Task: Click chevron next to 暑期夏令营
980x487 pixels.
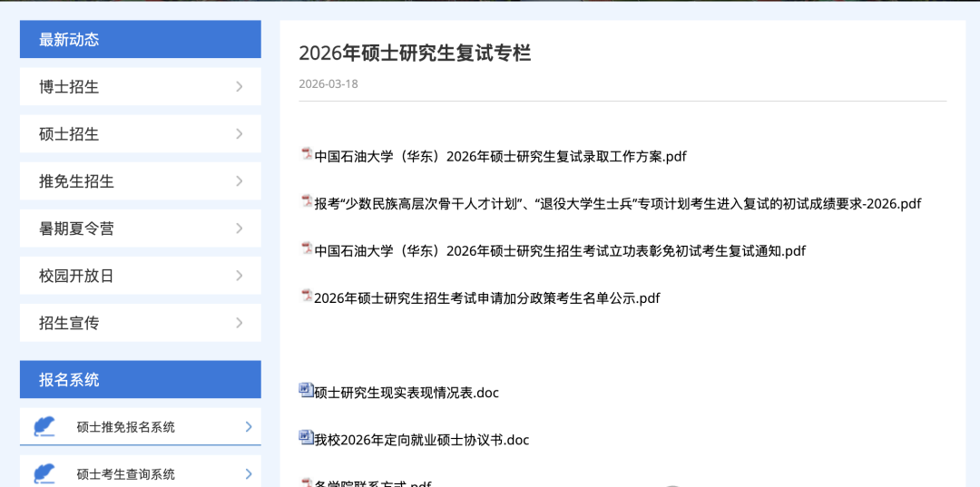Action: 240,229
